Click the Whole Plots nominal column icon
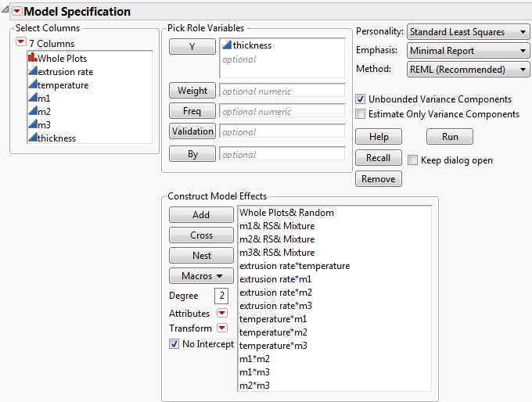 click(x=32, y=59)
